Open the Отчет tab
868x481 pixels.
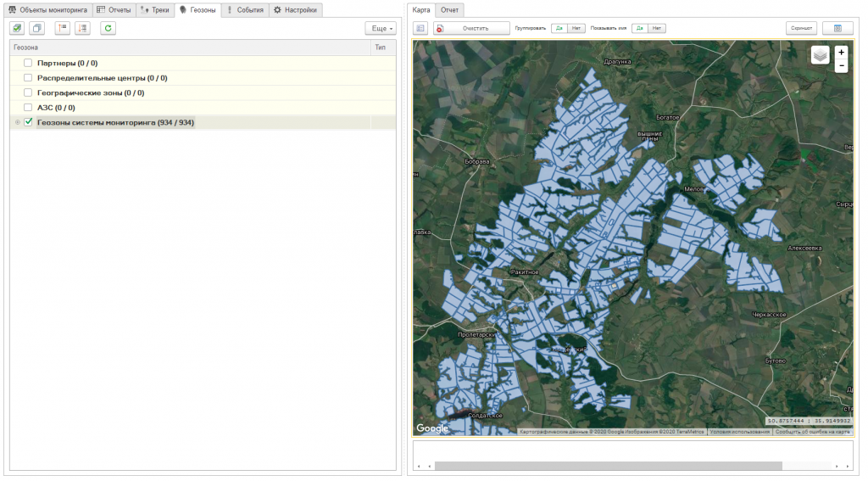click(450, 10)
